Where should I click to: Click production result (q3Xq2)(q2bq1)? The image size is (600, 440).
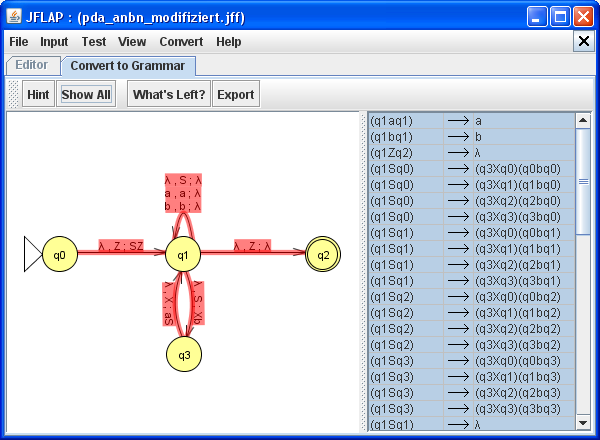(x=518, y=265)
